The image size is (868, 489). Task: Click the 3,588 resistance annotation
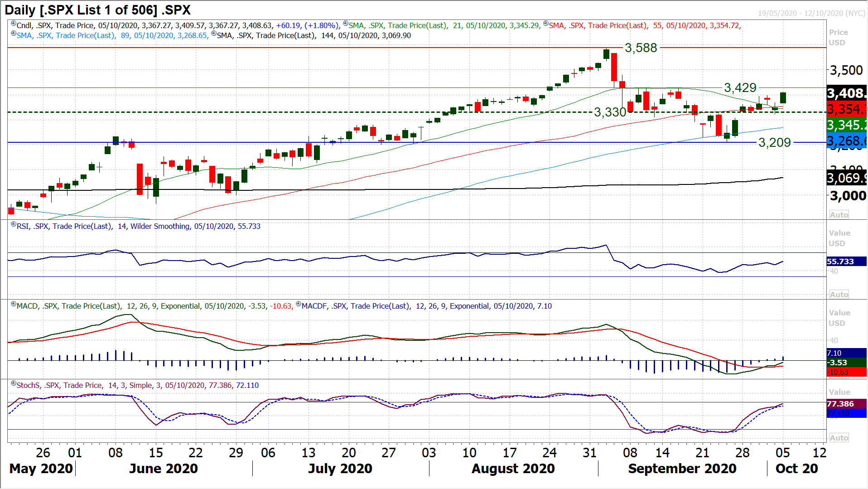pyautogui.click(x=641, y=48)
